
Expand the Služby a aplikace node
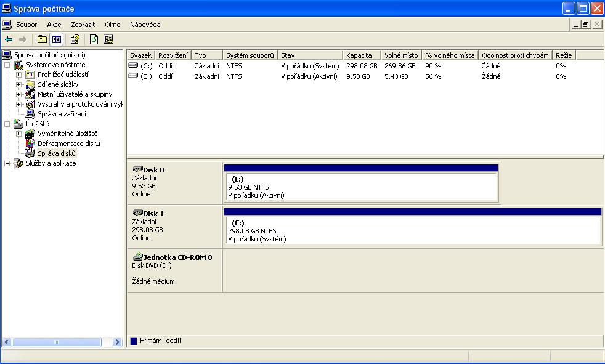(x=7, y=163)
